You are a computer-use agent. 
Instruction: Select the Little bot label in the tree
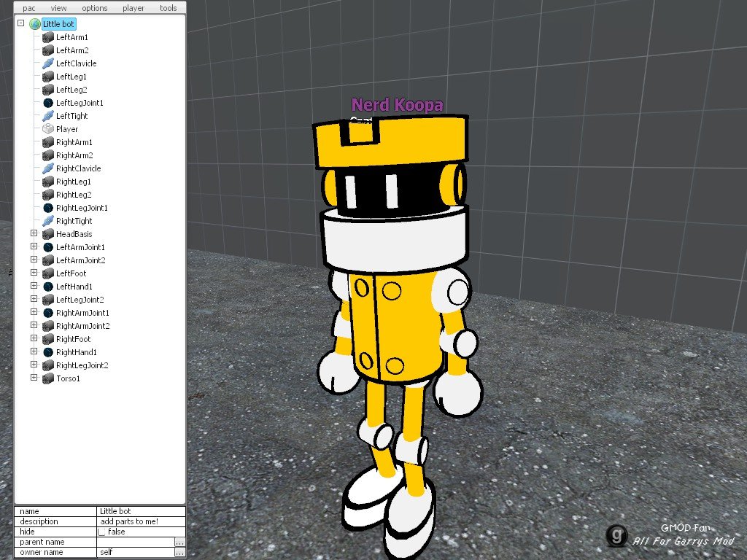pyautogui.click(x=58, y=24)
